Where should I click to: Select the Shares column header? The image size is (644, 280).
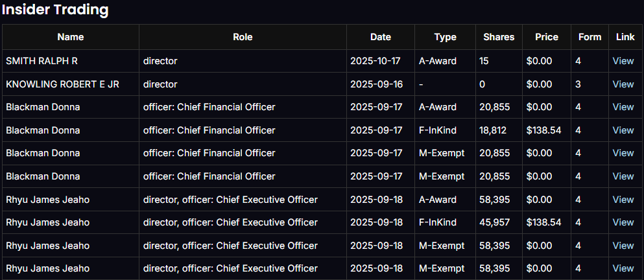click(x=499, y=37)
